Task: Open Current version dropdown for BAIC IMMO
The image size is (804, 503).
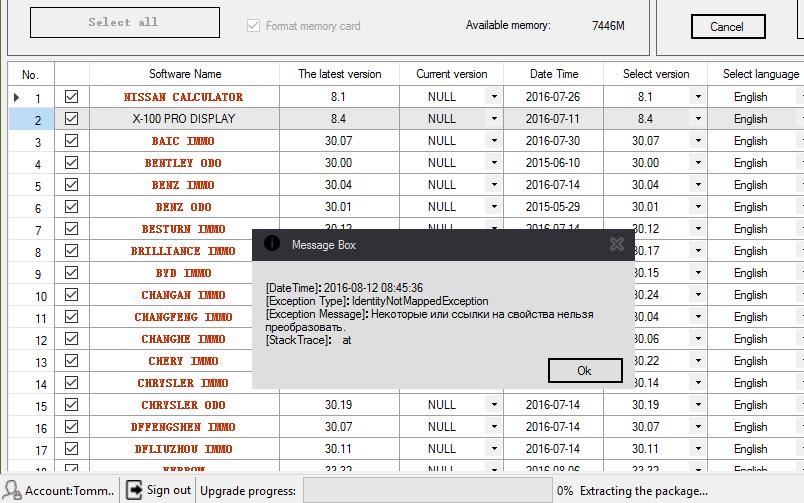Action: pyautogui.click(x=494, y=140)
